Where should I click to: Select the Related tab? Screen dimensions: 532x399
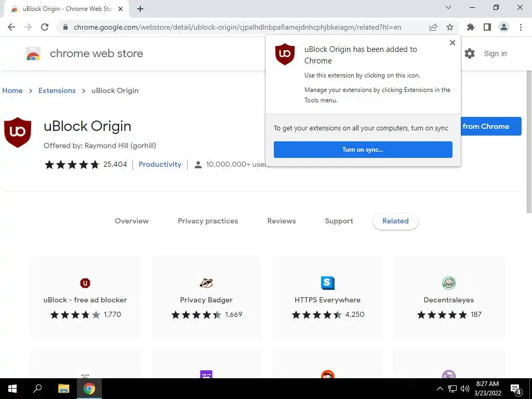pyautogui.click(x=395, y=221)
